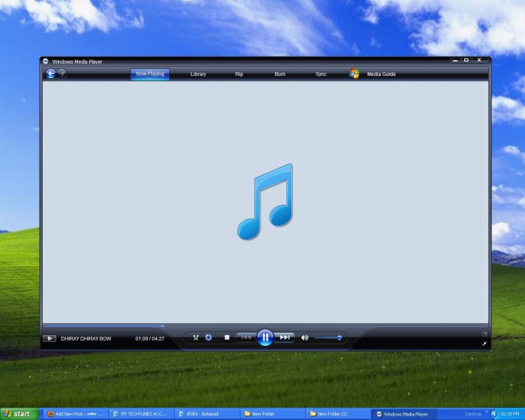Toggle the repeat button
The width and height of the screenshot is (525, 420).
coord(208,337)
